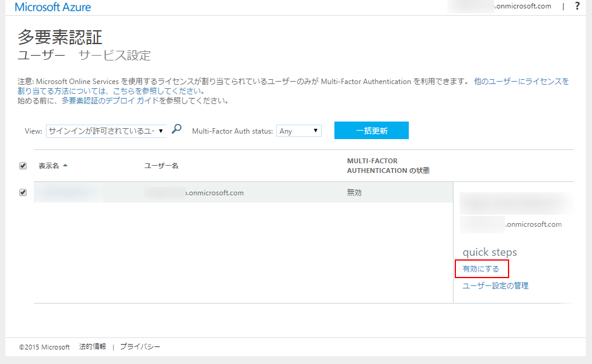
Task: Open Multi-Factor Auth status dropdown
Action: click(299, 131)
